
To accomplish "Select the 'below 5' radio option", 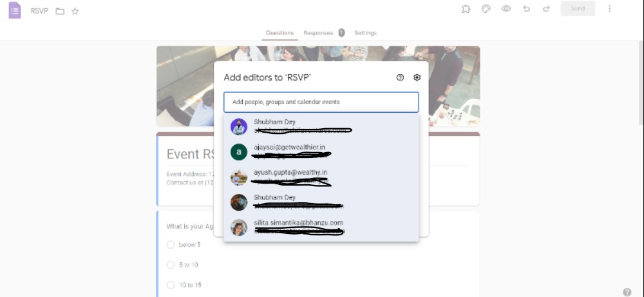I will pyautogui.click(x=171, y=245).
